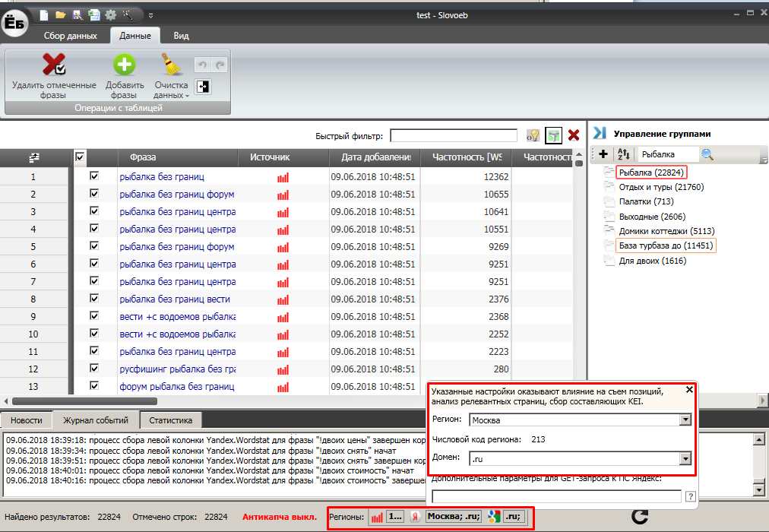Expand the quick access toolbar customization arrow
Image resolution: width=769 pixels, height=532 pixels.
[150, 16]
